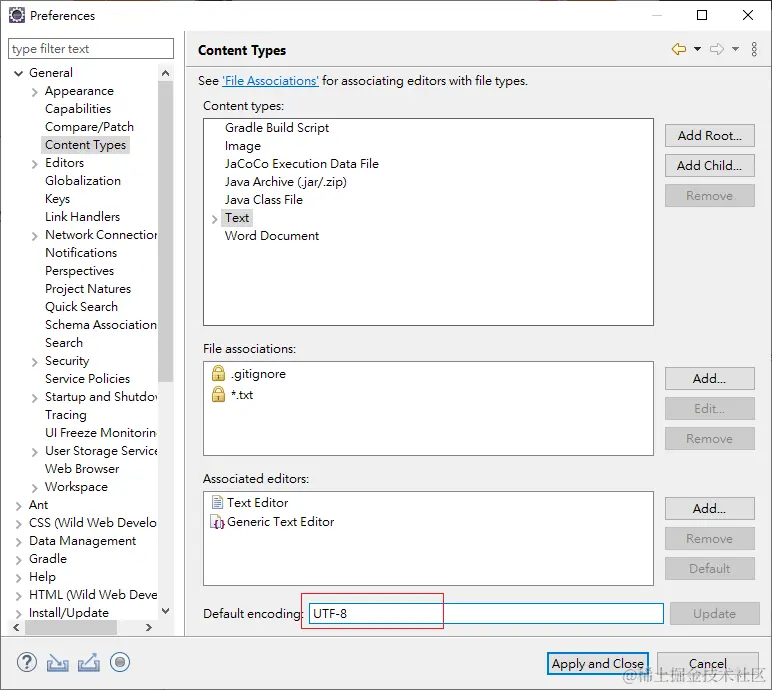Expand the Text content type

tap(215, 219)
